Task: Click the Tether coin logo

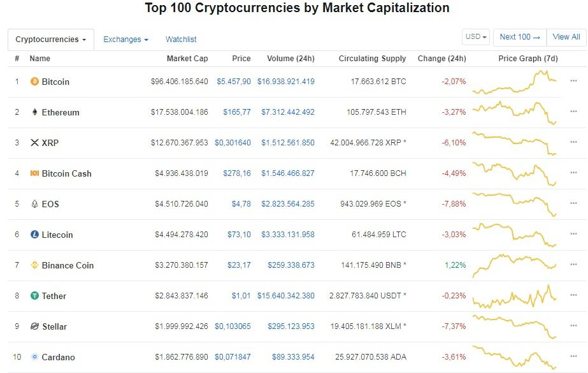Action: 34,296
